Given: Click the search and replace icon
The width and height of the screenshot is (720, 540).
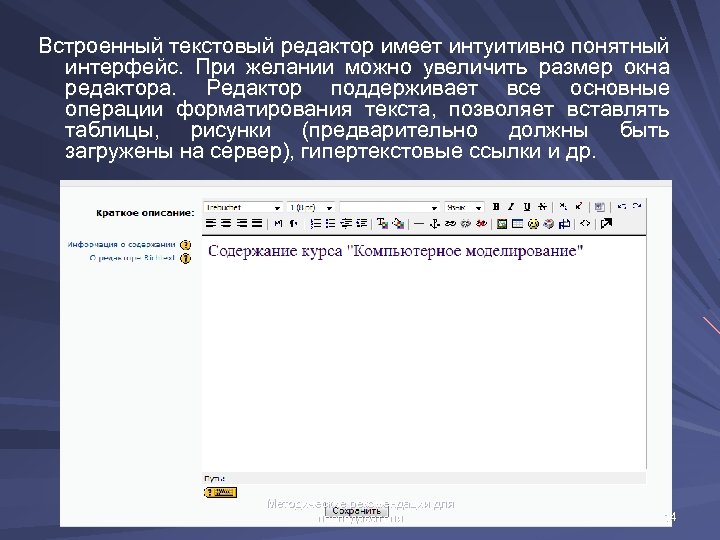Looking at the screenshot, I should coord(564,224).
